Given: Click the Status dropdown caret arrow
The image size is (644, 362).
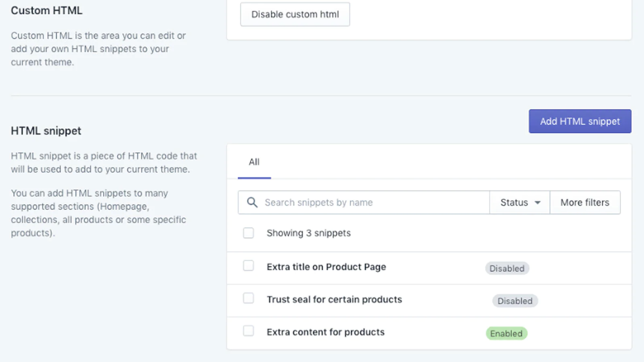Looking at the screenshot, I should point(537,203).
